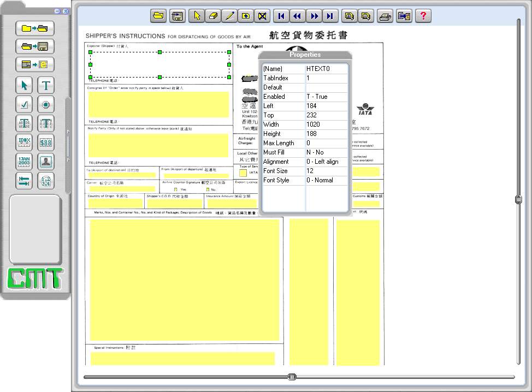
Task: Choose the pencil tool in top toolbar
Action: [x=229, y=16]
